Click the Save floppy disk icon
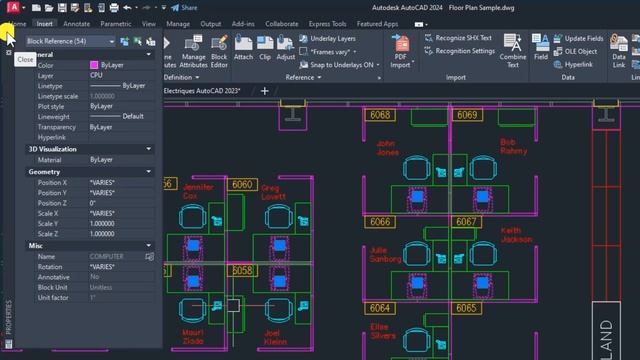 [x=62, y=7]
